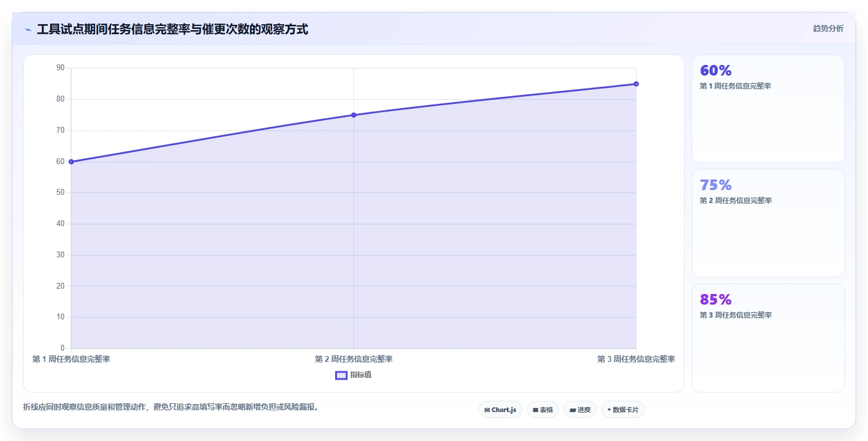The height and width of the screenshot is (441, 868).
Task: Click the 60% value text
Action: tap(716, 71)
